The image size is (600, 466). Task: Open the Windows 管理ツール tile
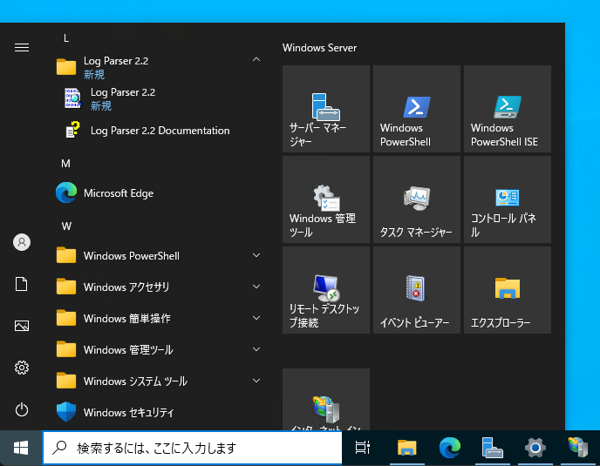tap(326, 199)
